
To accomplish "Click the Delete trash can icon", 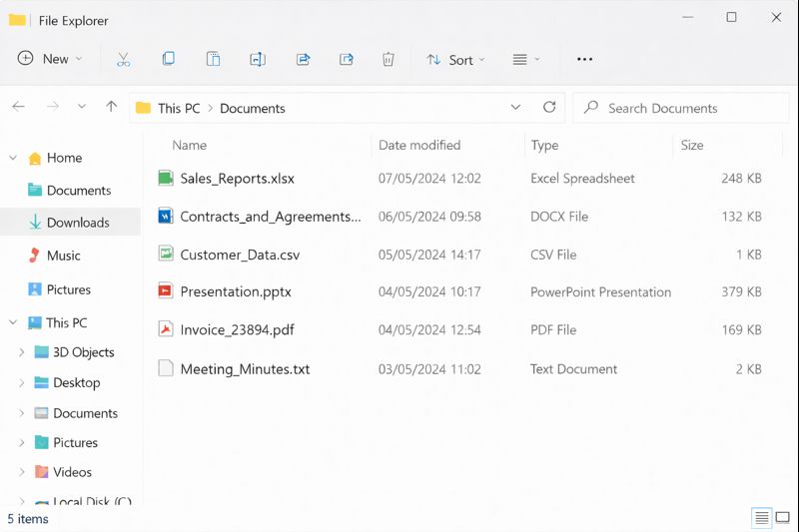I will 389,60.
